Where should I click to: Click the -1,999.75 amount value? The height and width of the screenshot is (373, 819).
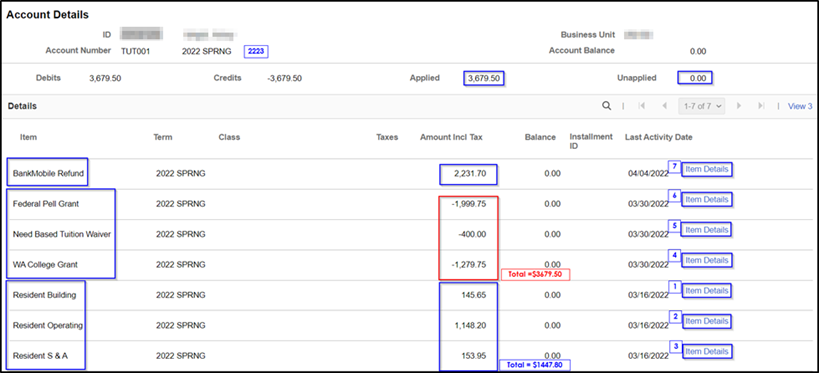(x=469, y=204)
